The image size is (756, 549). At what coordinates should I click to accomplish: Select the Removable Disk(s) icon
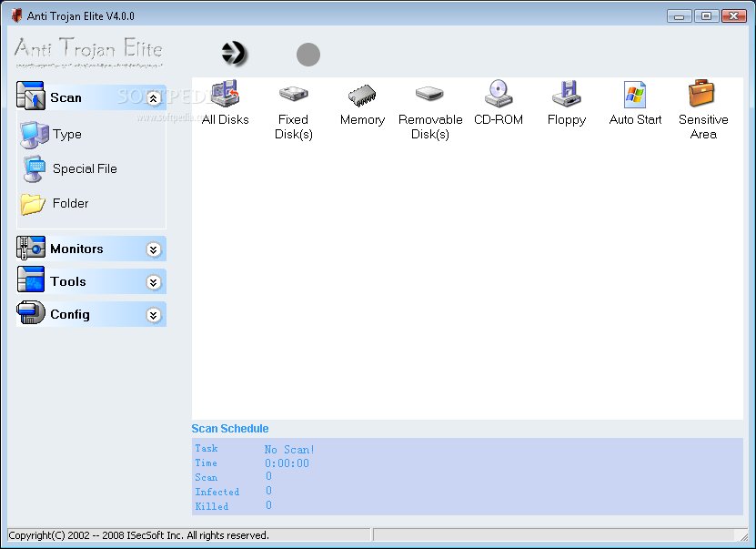(x=429, y=93)
